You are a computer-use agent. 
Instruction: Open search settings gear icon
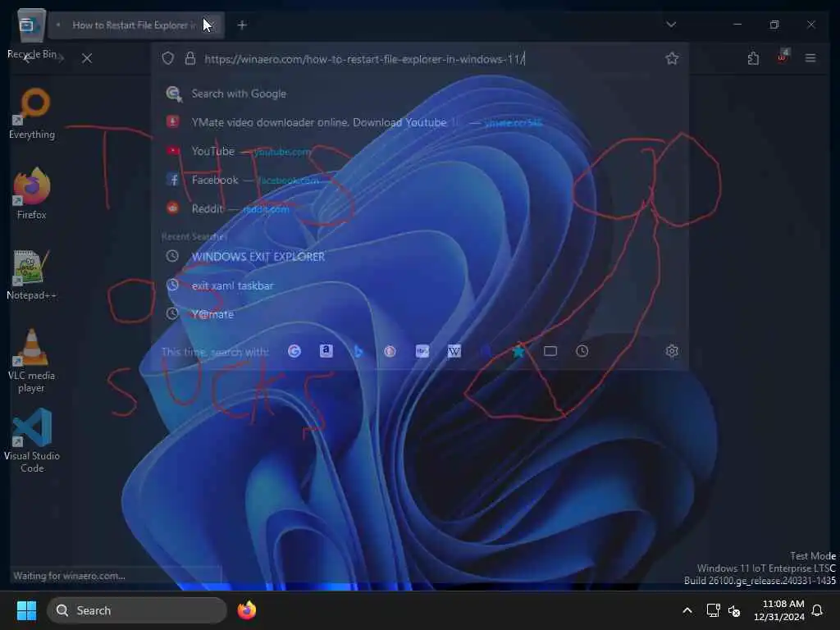click(x=672, y=351)
